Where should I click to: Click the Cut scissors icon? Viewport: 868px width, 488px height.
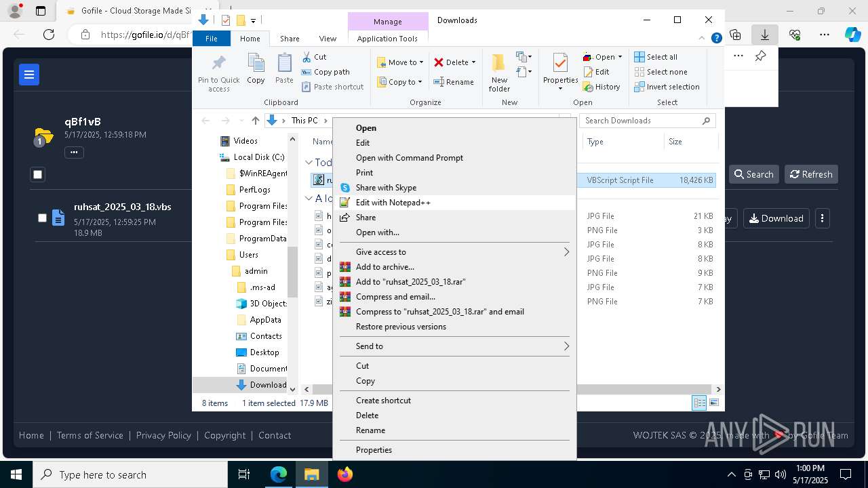[x=307, y=57]
